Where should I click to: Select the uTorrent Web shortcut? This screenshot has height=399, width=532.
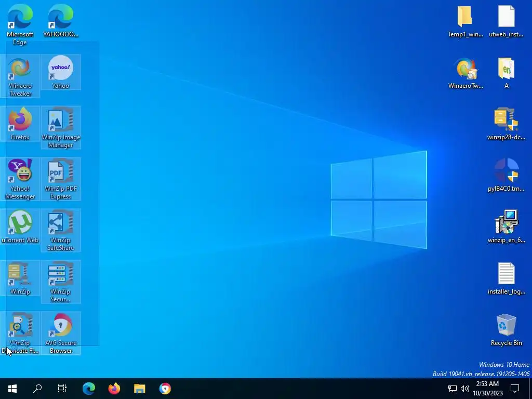(x=20, y=227)
